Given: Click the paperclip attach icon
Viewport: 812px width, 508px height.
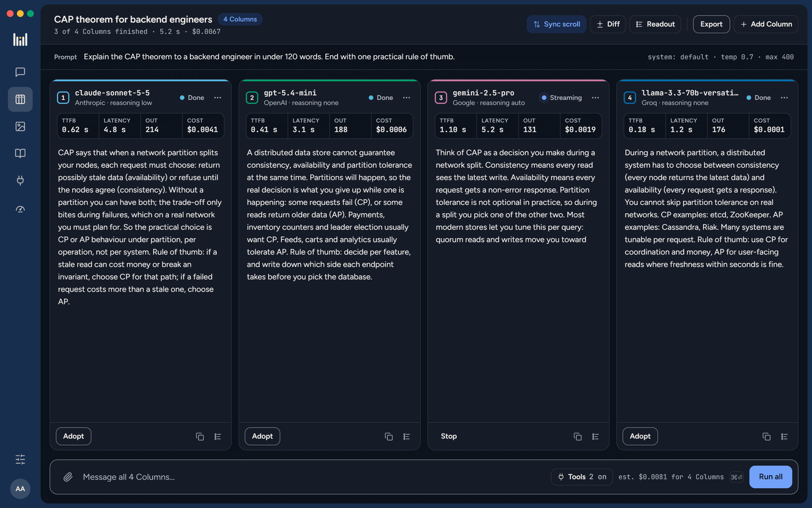Looking at the screenshot, I should [x=68, y=477].
